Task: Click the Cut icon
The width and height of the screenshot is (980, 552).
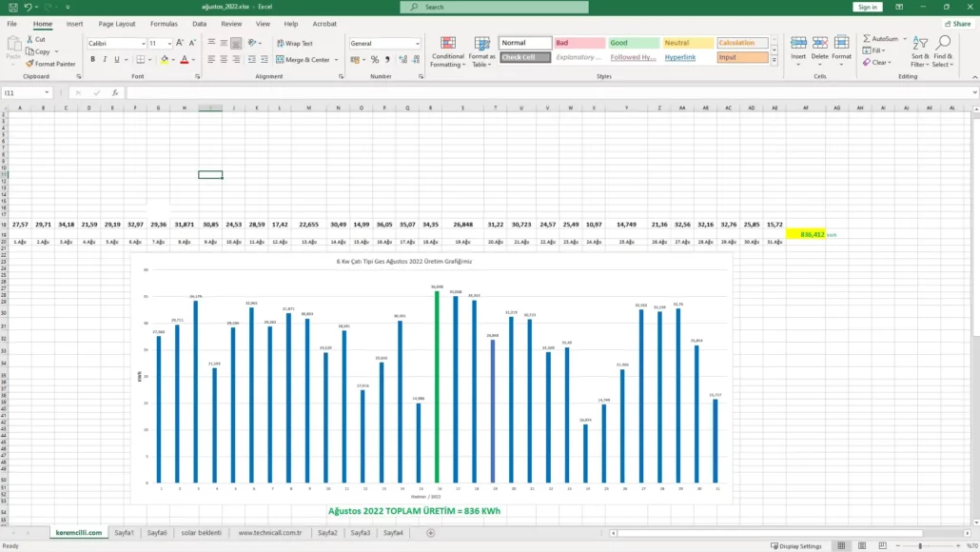Action: (x=29, y=39)
